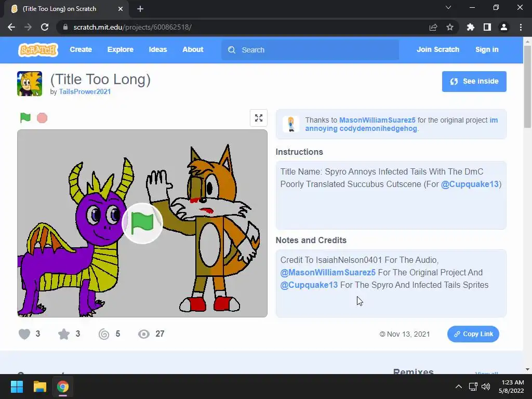
Task: Click the green flag above the stage
Action: [x=25, y=118]
